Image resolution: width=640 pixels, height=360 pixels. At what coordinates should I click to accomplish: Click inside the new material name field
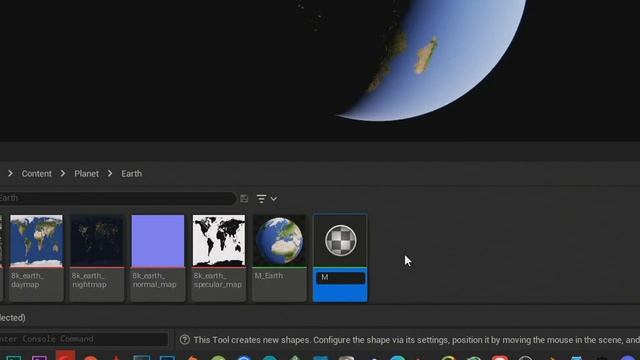[340, 278]
